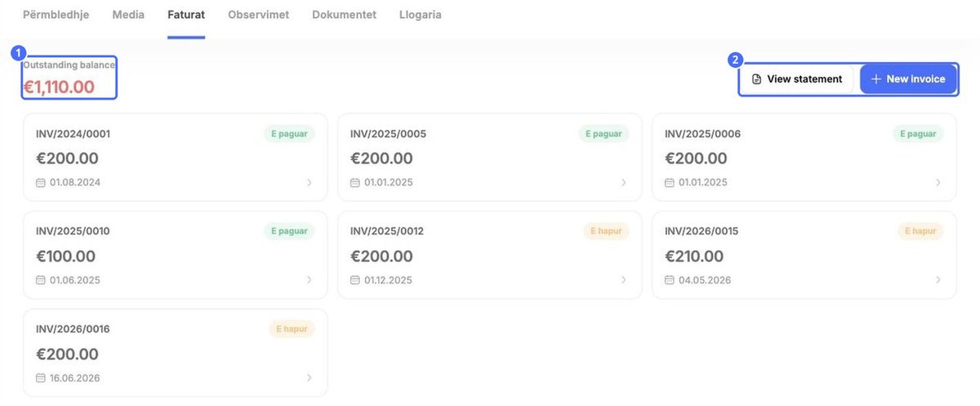Click the plus icon in New invoice
This screenshot has height=406, width=980.
pyautogui.click(x=876, y=79)
